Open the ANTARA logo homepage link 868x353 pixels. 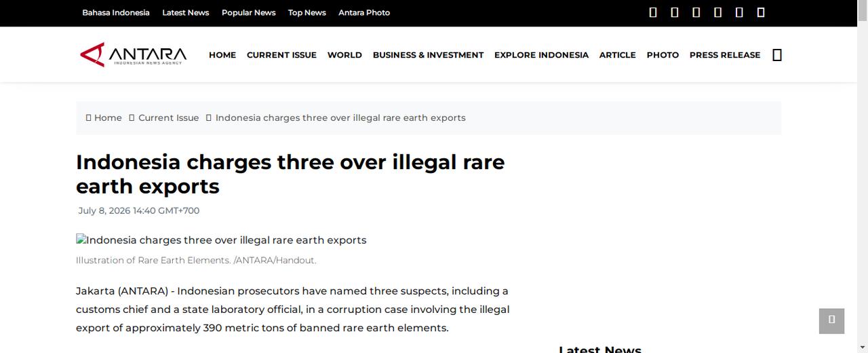tap(133, 54)
